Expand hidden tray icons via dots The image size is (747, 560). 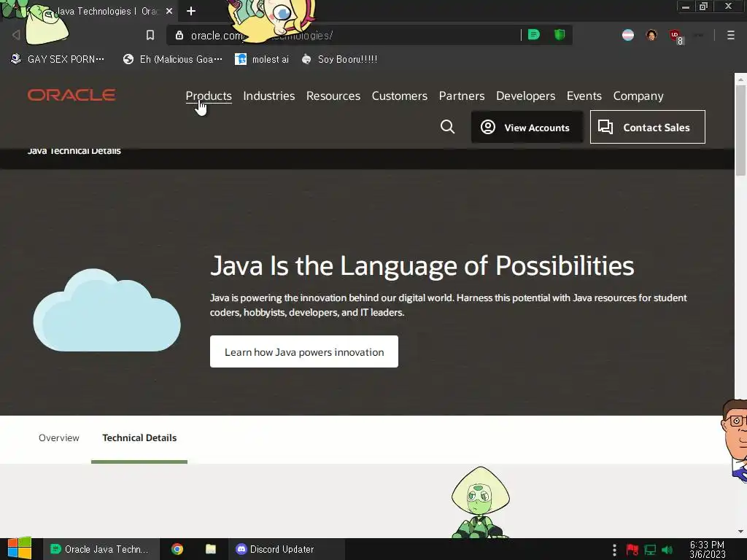pos(614,550)
